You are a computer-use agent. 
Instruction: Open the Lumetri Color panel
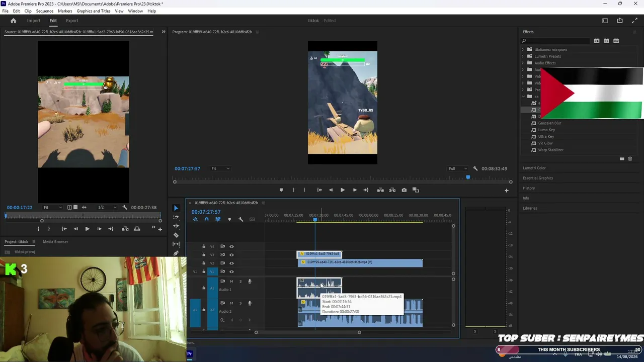pyautogui.click(x=534, y=168)
